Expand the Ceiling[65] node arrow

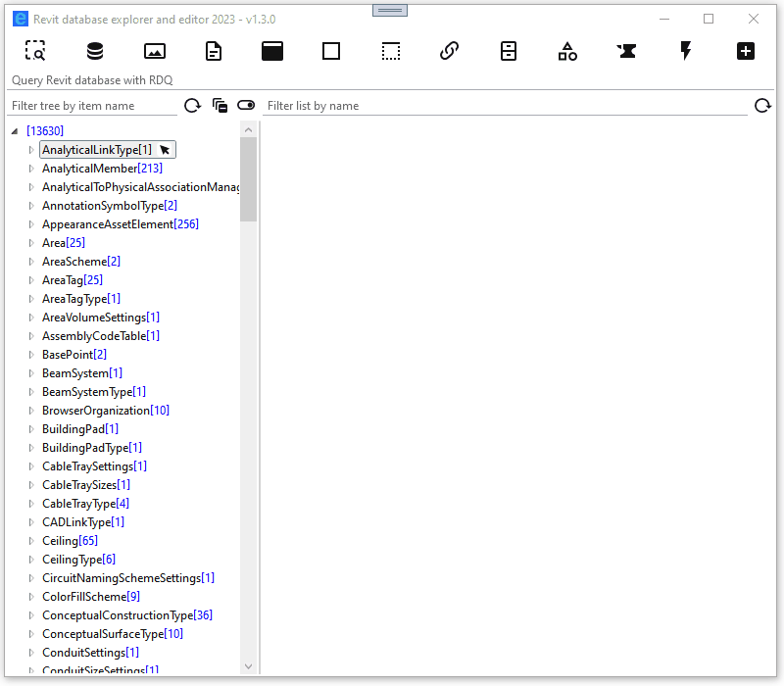point(31,541)
